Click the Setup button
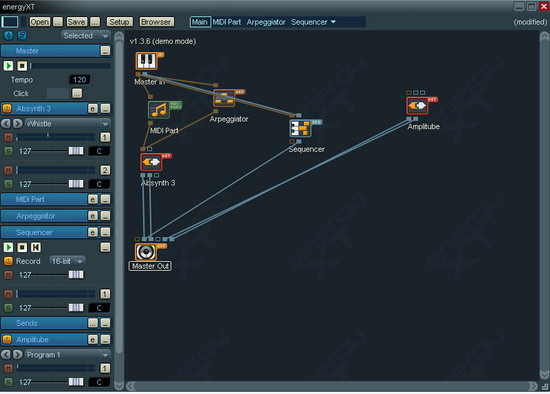Screen dimensions: 550x394 (x=119, y=22)
